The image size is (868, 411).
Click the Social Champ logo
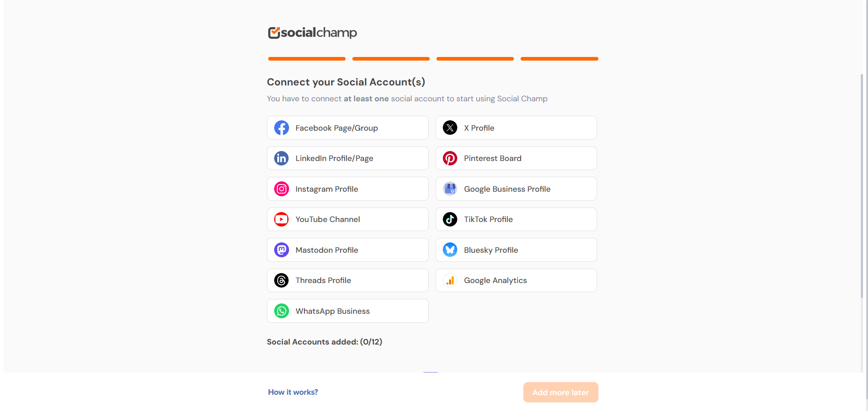313,33
